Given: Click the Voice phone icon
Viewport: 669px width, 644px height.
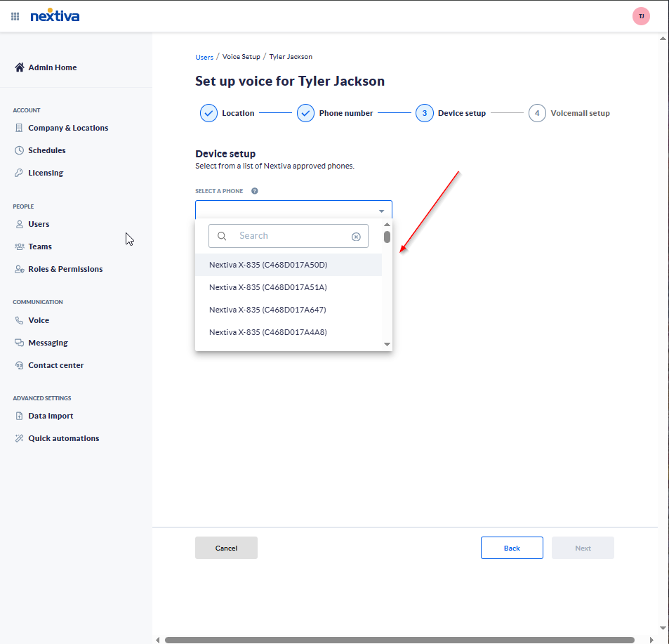Looking at the screenshot, I should (x=19, y=320).
